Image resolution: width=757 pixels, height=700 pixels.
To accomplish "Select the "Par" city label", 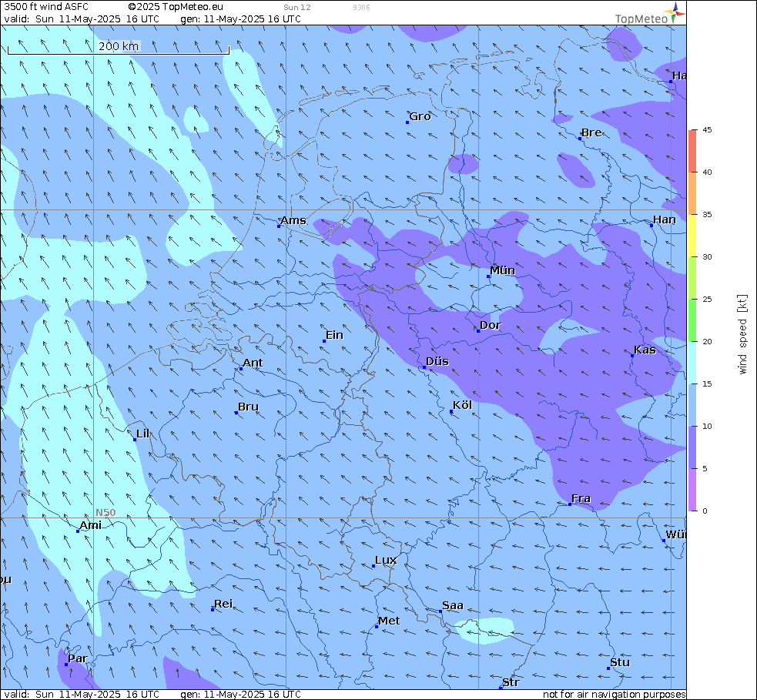I will 77,658.
